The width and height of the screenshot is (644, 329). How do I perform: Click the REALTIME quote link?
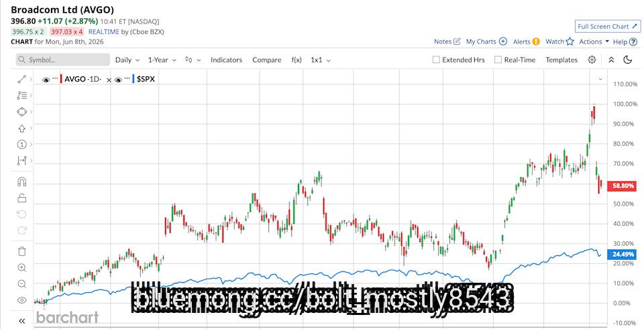point(104,31)
